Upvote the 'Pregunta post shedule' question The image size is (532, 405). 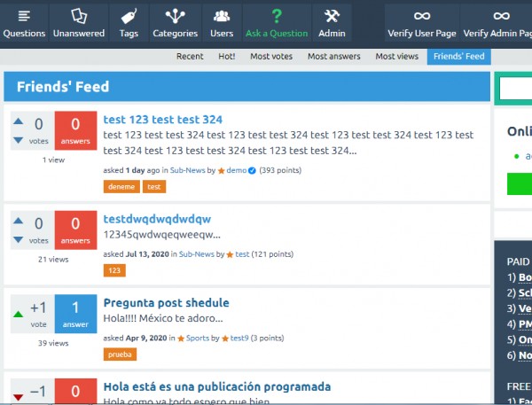19,314
